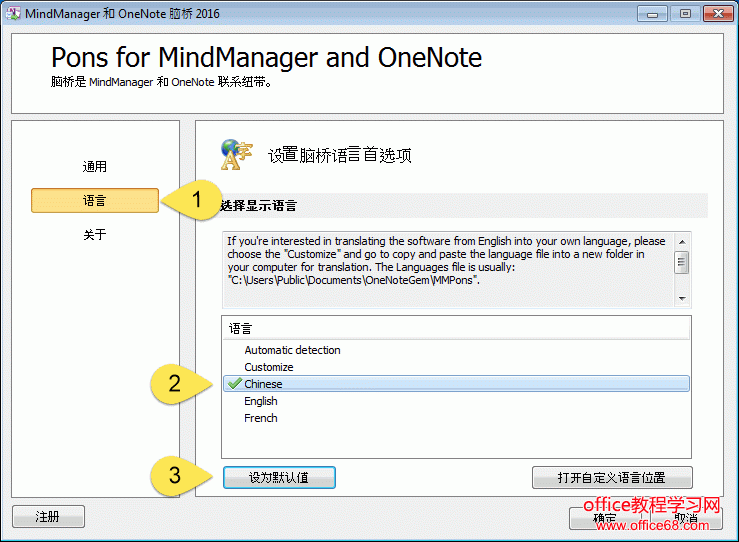Viewport: 739px width, 542px height.
Task: Click the globe language icon beside the heading
Action: (236, 155)
